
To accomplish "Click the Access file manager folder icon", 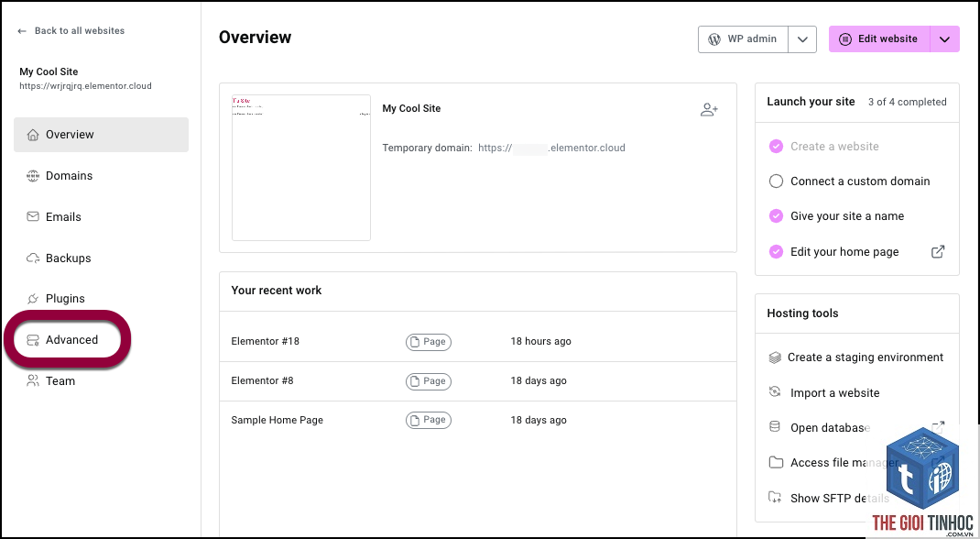I will coord(776,463).
